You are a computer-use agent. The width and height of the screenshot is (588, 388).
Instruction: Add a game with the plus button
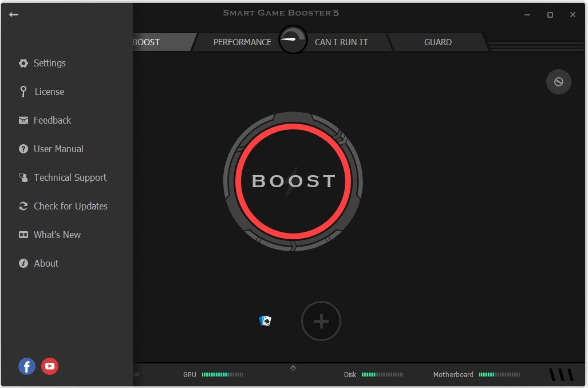point(321,321)
